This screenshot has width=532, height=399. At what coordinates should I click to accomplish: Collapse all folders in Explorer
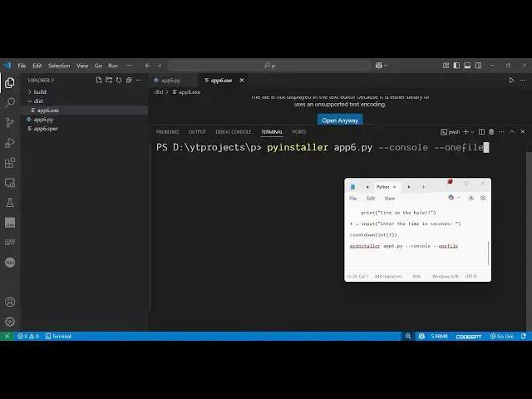tap(129, 81)
